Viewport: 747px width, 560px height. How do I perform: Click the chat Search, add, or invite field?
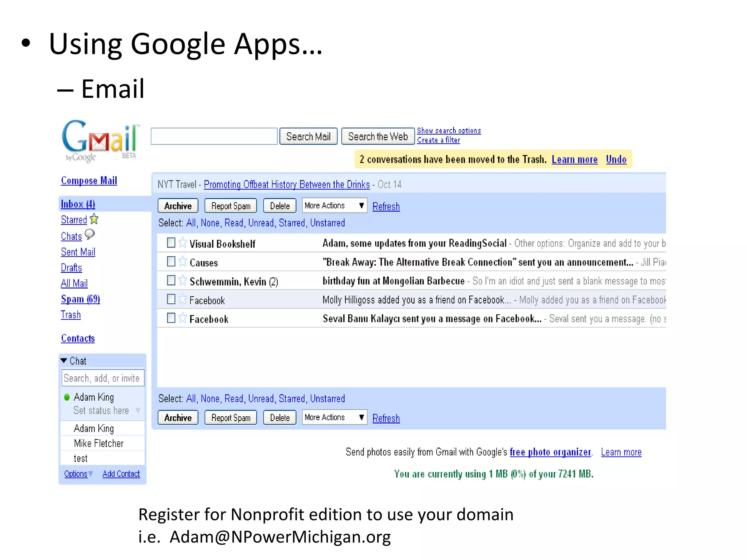(x=103, y=378)
